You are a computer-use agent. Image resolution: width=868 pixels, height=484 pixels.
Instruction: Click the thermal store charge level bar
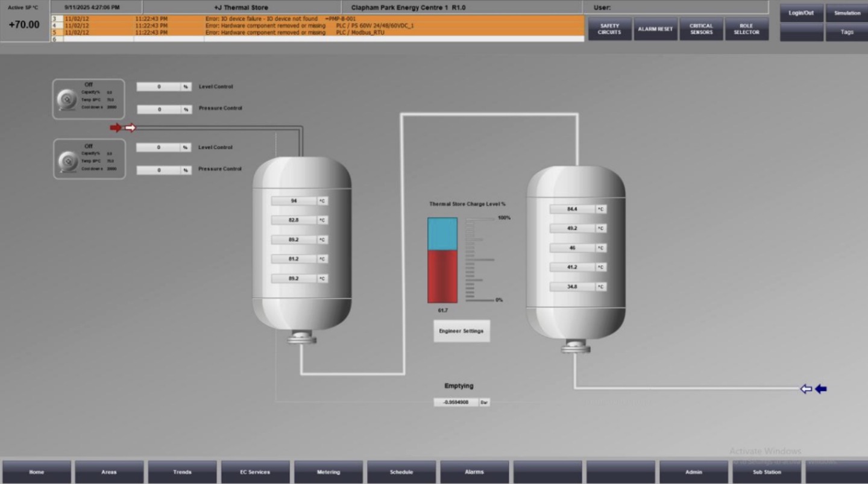tap(442, 260)
